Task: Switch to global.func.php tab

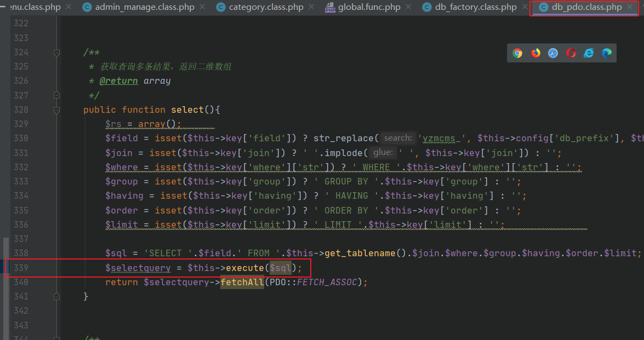Action: click(x=369, y=7)
